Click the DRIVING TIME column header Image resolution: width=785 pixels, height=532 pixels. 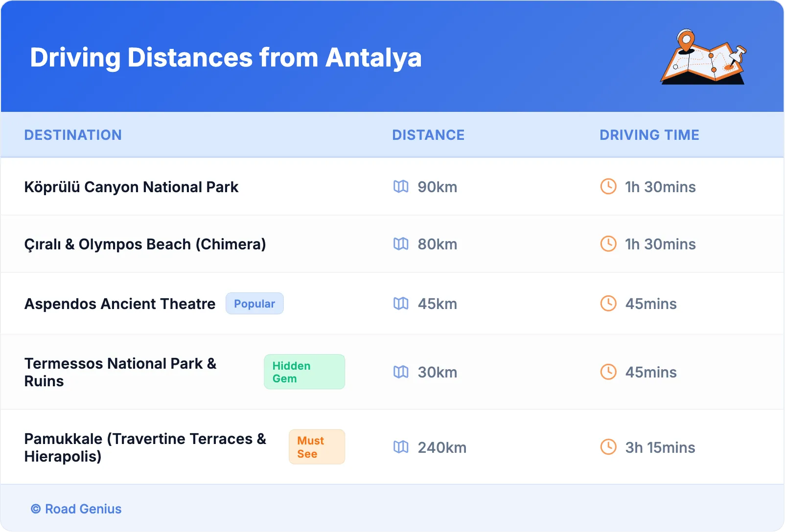click(x=649, y=135)
